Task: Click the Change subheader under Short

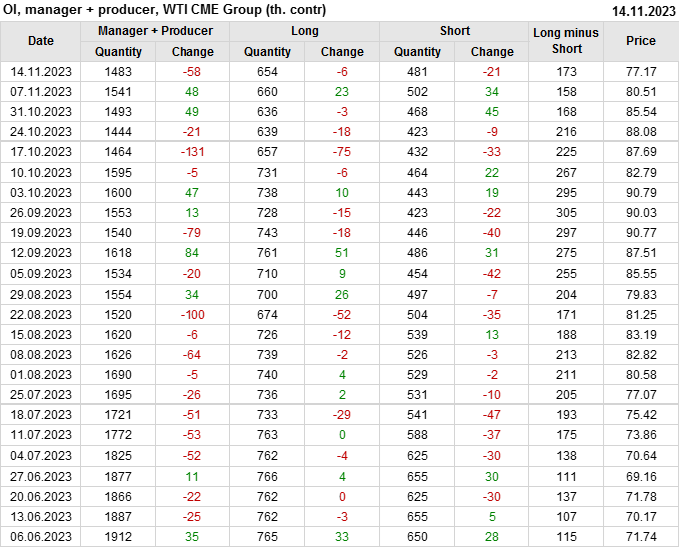Action: coord(492,51)
